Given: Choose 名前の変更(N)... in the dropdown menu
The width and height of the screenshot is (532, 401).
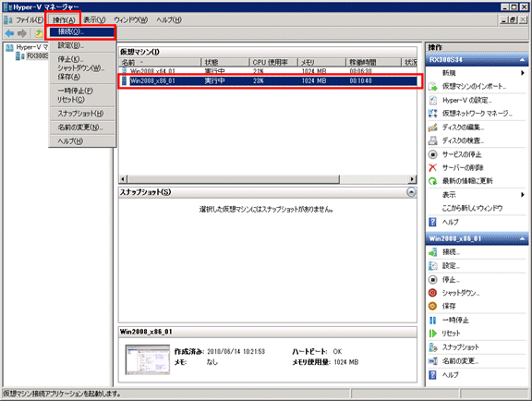Looking at the screenshot, I should pyautogui.click(x=82, y=128).
